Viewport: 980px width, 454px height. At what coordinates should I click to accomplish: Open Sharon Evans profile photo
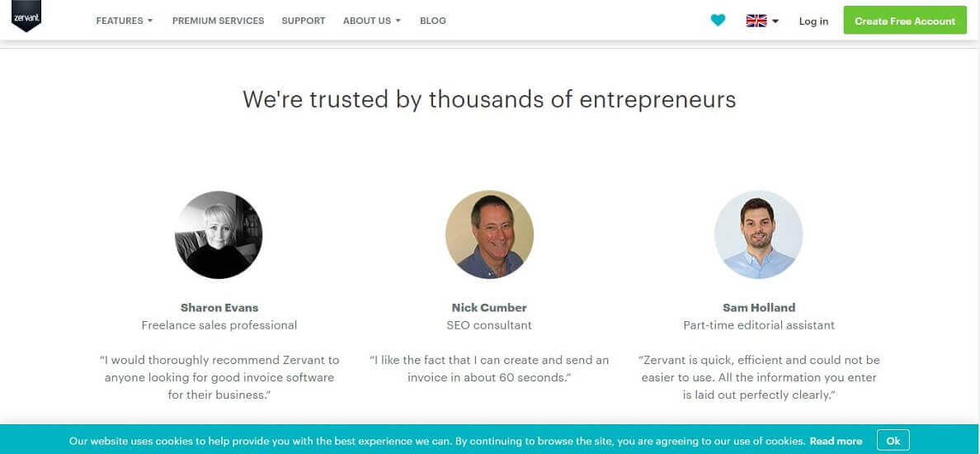click(219, 234)
